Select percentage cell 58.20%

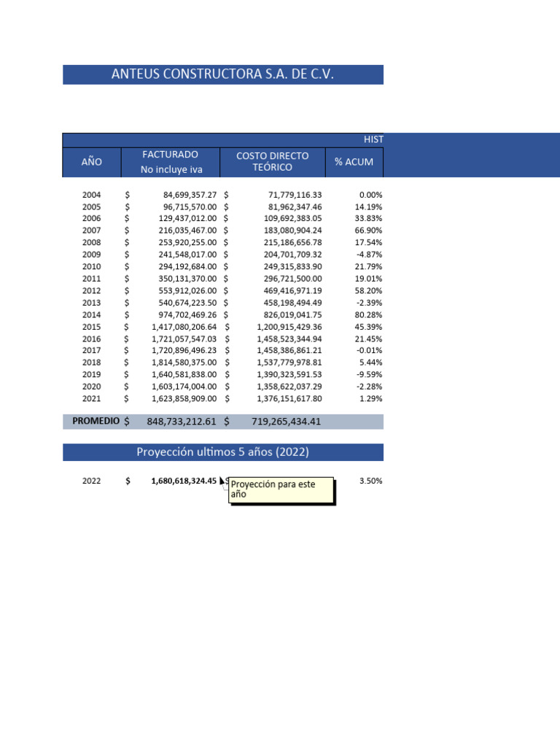368,290
